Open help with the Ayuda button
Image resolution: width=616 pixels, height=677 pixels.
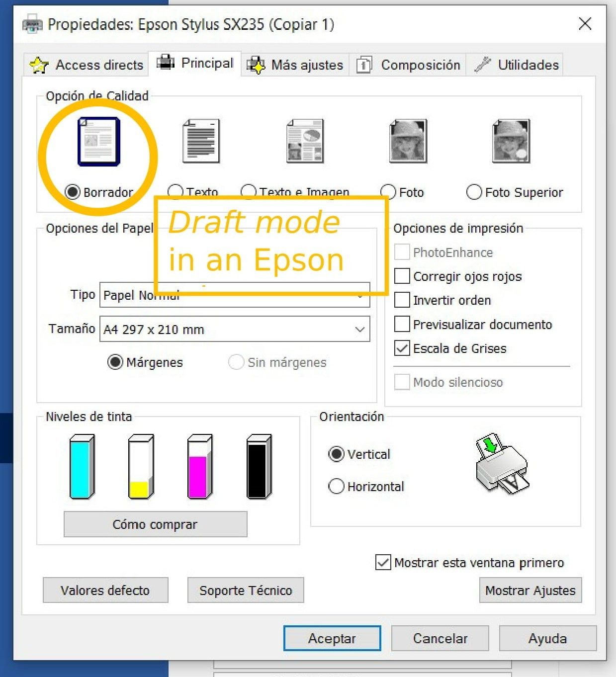tap(548, 638)
